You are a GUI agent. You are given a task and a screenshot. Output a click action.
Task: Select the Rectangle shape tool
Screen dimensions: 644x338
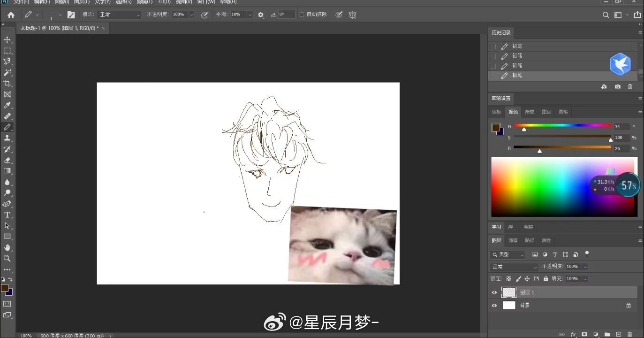pyautogui.click(x=7, y=237)
